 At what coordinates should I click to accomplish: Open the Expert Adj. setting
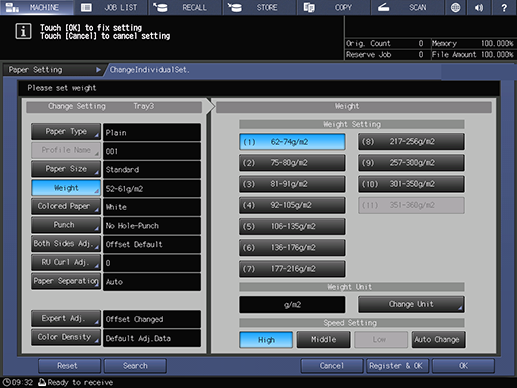(x=66, y=318)
